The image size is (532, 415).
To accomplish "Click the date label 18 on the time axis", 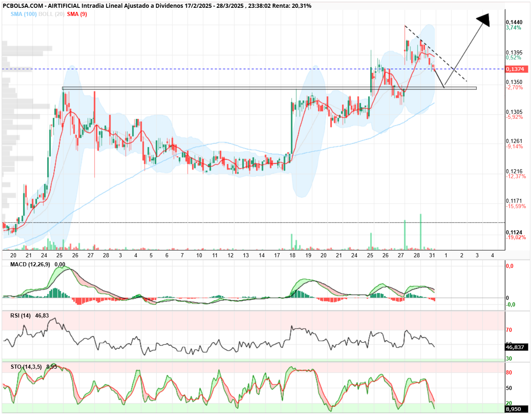I will coord(292,255).
